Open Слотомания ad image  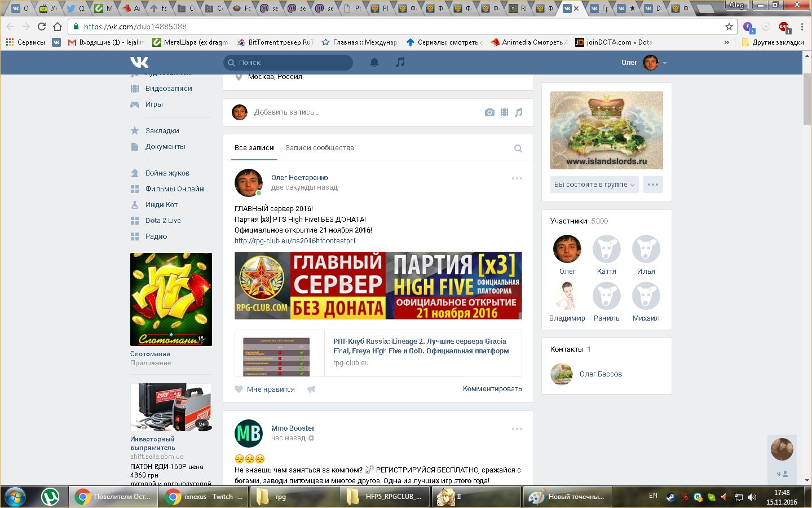[x=171, y=299]
